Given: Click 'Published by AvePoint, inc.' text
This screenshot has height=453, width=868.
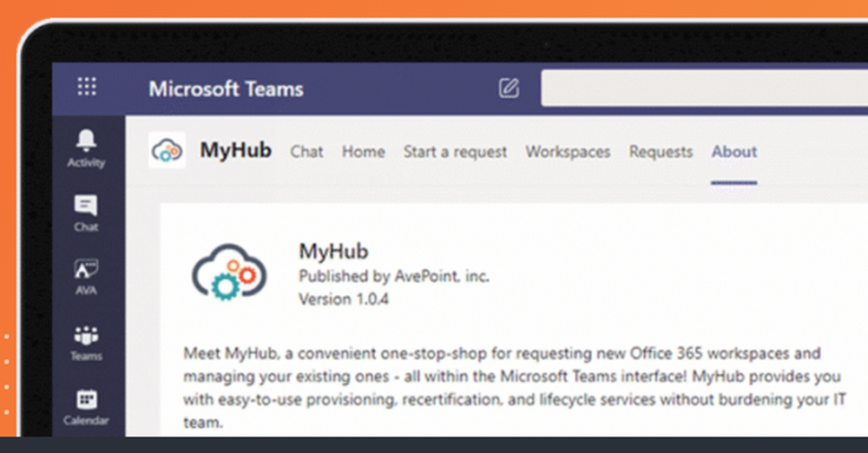Looking at the screenshot, I should point(394,276).
